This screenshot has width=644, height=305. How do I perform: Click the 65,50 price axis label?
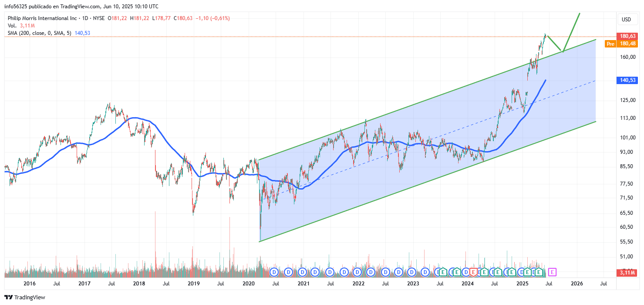626,213
